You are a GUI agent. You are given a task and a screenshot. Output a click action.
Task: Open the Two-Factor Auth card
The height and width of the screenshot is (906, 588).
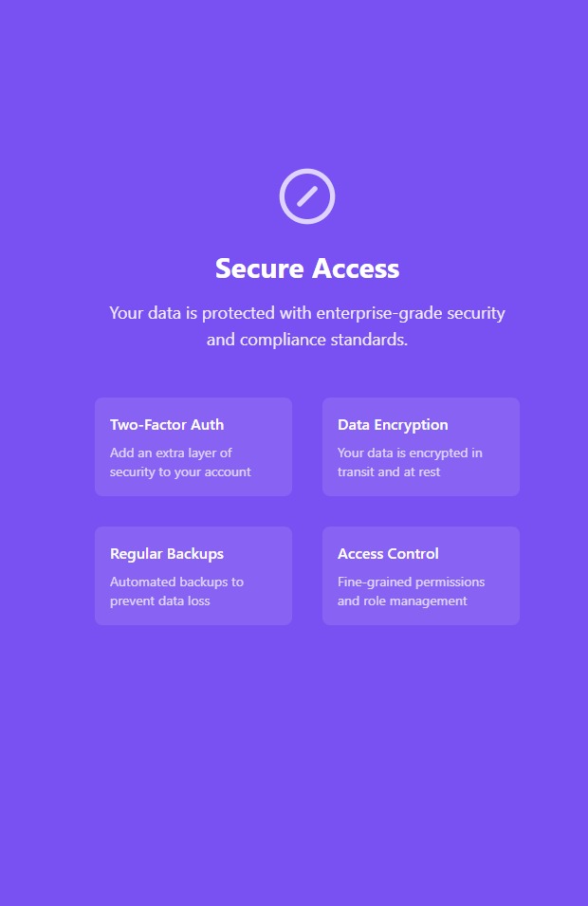[193, 447]
